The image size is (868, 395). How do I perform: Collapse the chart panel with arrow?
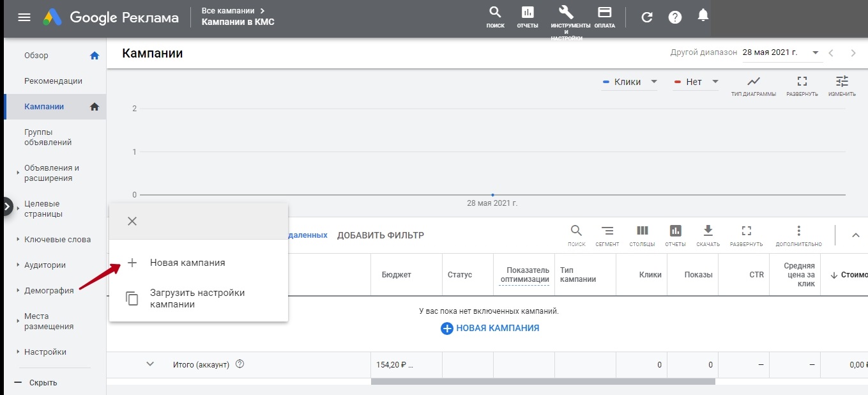pyautogui.click(x=856, y=235)
